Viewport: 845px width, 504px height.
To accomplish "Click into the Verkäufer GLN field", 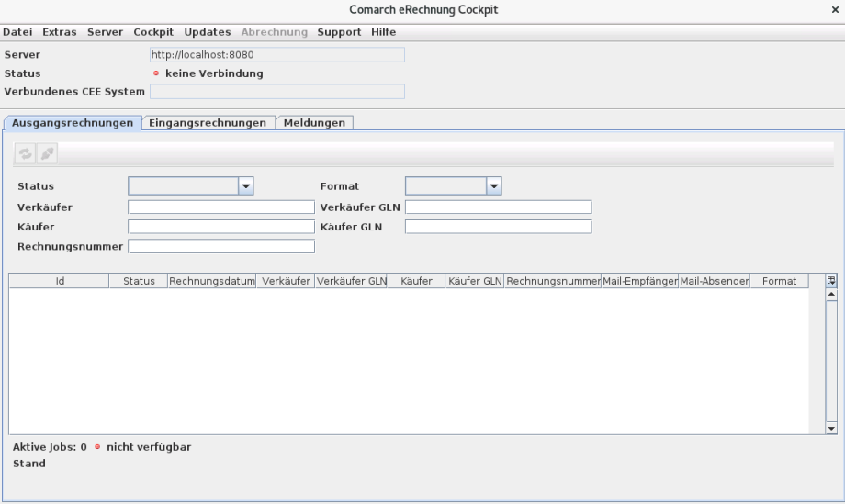I will 499,207.
